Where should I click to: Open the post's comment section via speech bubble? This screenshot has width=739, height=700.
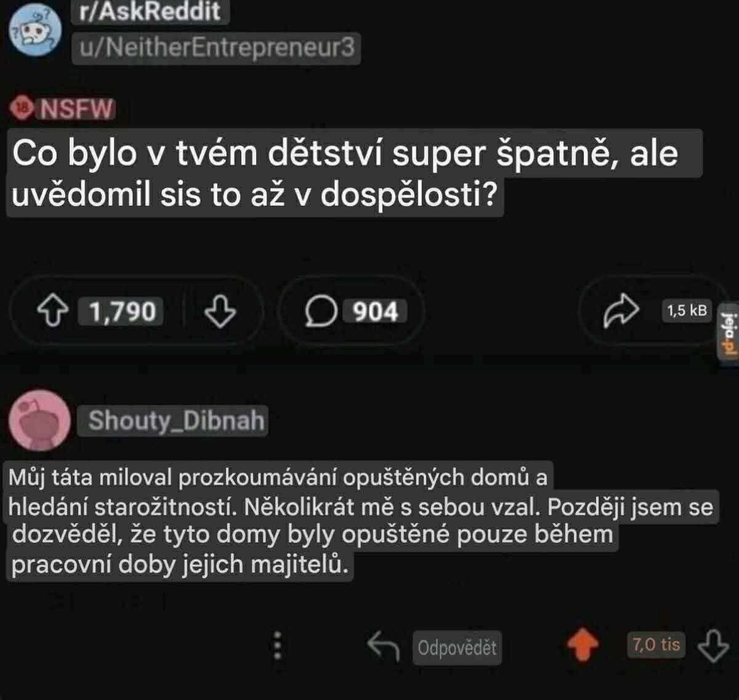[x=321, y=312]
